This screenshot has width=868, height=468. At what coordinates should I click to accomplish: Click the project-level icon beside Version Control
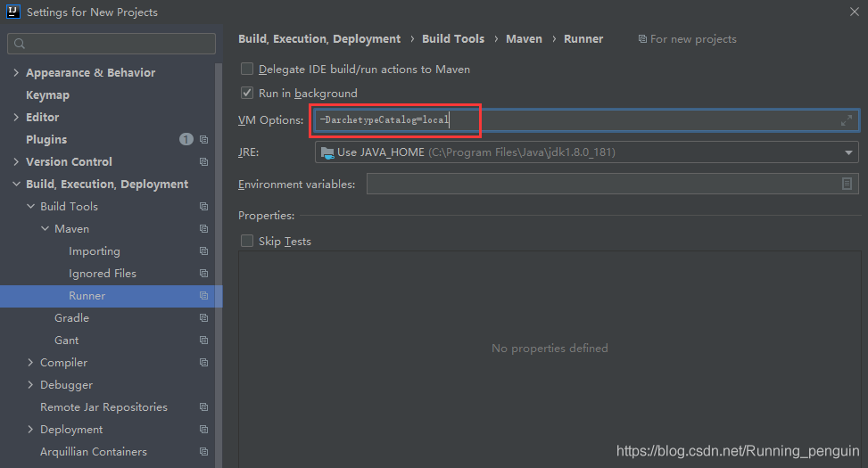[x=203, y=162]
